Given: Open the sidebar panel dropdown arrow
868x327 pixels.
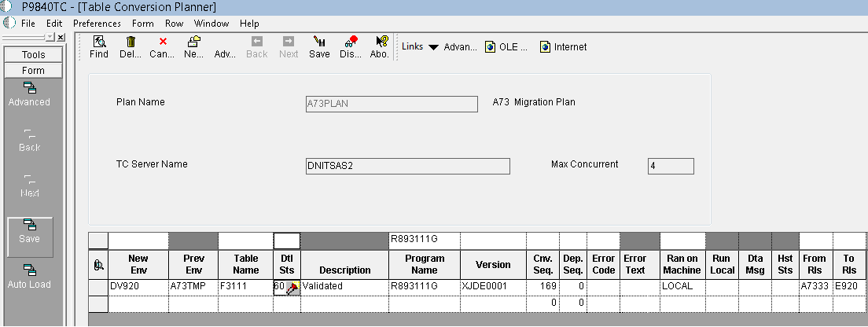Looking at the screenshot, I should point(50,37).
